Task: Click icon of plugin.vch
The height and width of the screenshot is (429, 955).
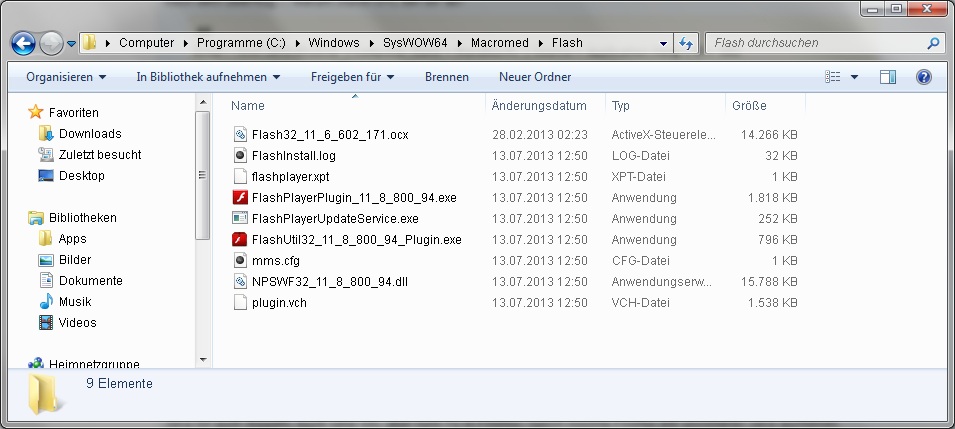Action: [x=240, y=302]
